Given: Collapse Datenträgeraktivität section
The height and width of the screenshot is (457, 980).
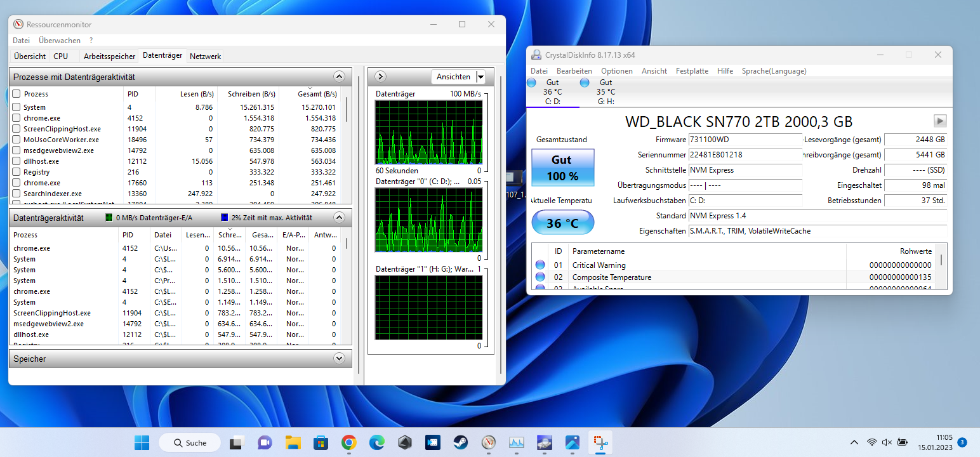Looking at the screenshot, I should tap(339, 218).
